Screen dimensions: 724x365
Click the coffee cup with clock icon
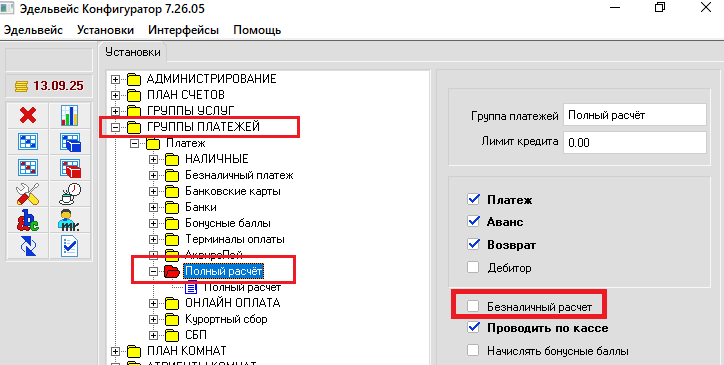[x=70, y=194]
